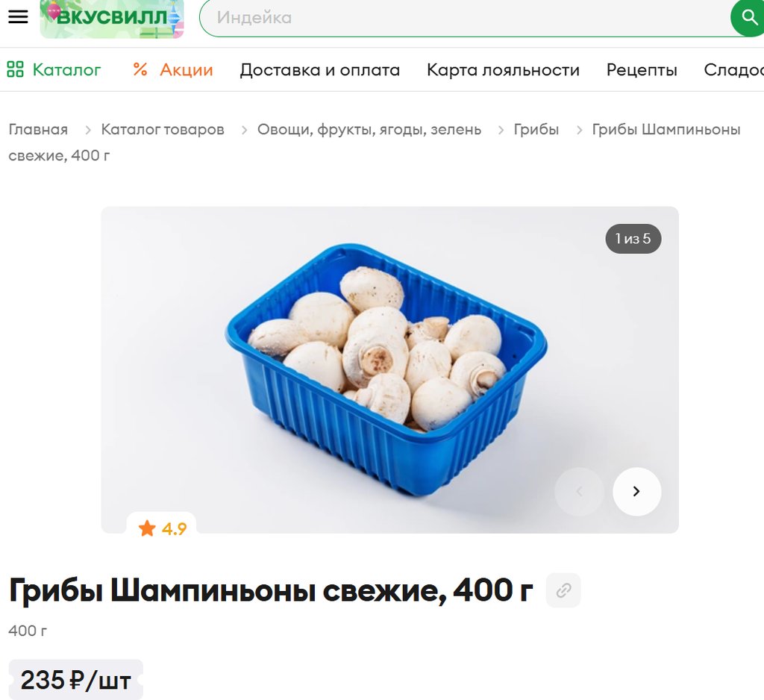Go to Главная breadcrumb
764x700 pixels.
click(38, 129)
